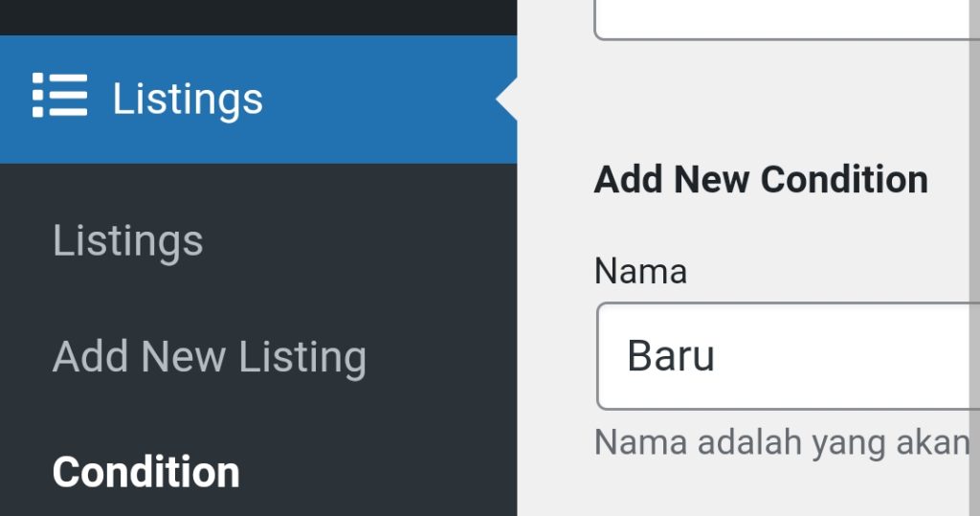980x516 pixels.
Task: Click the Add New Condition heading
Action: [x=761, y=180]
